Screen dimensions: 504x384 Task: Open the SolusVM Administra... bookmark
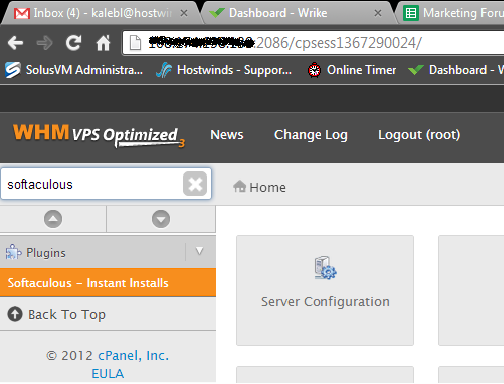(x=74, y=70)
